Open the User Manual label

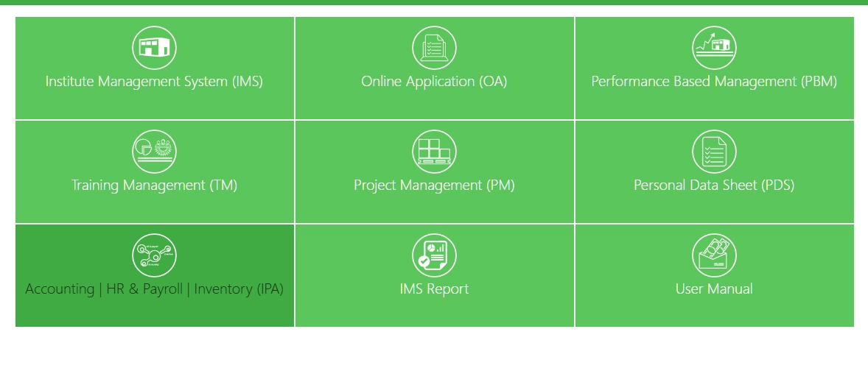pos(714,289)
